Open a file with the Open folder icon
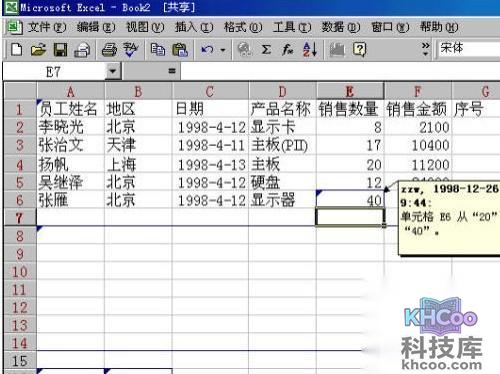The height and width of the screenshot is (374, 500). click(38, 50)
